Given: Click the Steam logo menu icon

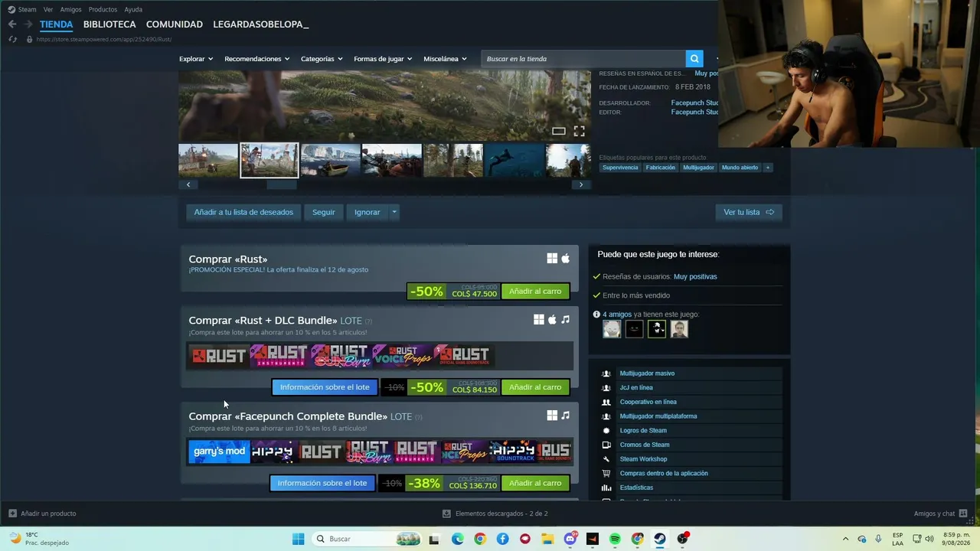Looking at the screenshot, I should click(11, 10).
